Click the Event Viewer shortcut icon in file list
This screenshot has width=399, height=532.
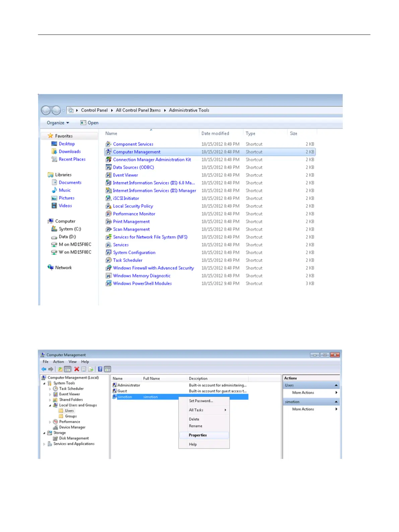click(109, 175)
